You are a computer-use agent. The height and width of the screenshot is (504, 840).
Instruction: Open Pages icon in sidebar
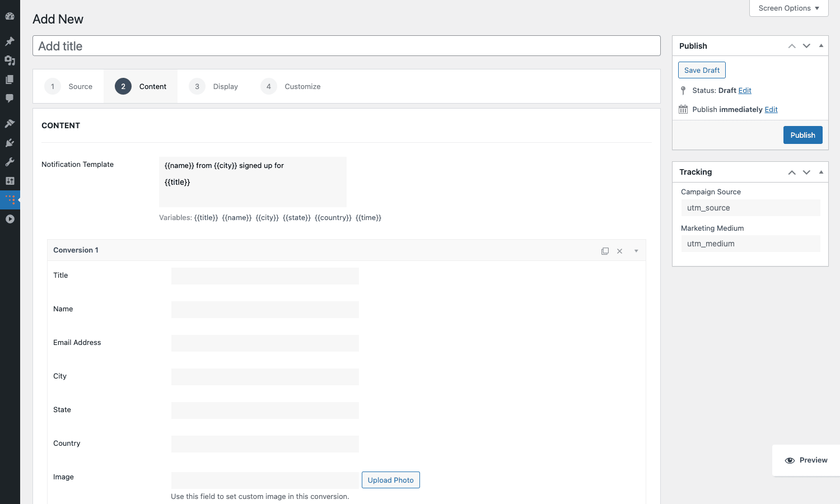click(x=10, y=79)
